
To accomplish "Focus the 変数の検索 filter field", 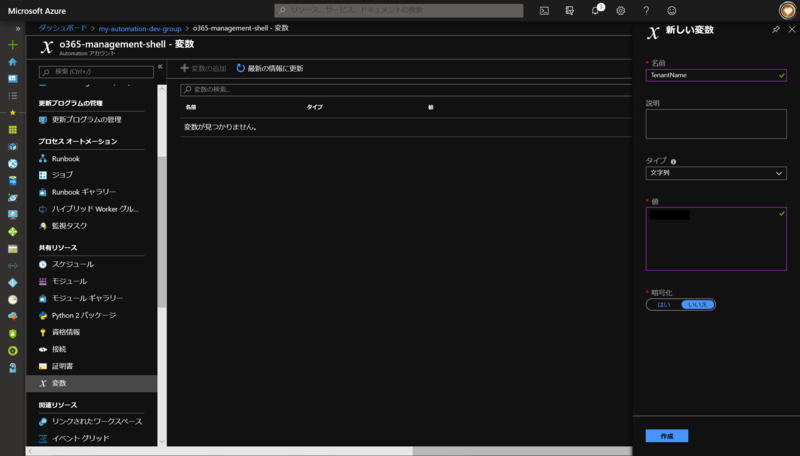I will 406,90.
